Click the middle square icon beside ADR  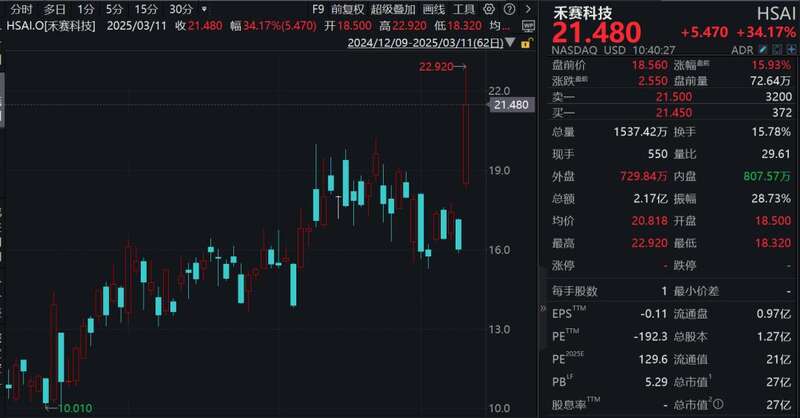pos(777,50)
